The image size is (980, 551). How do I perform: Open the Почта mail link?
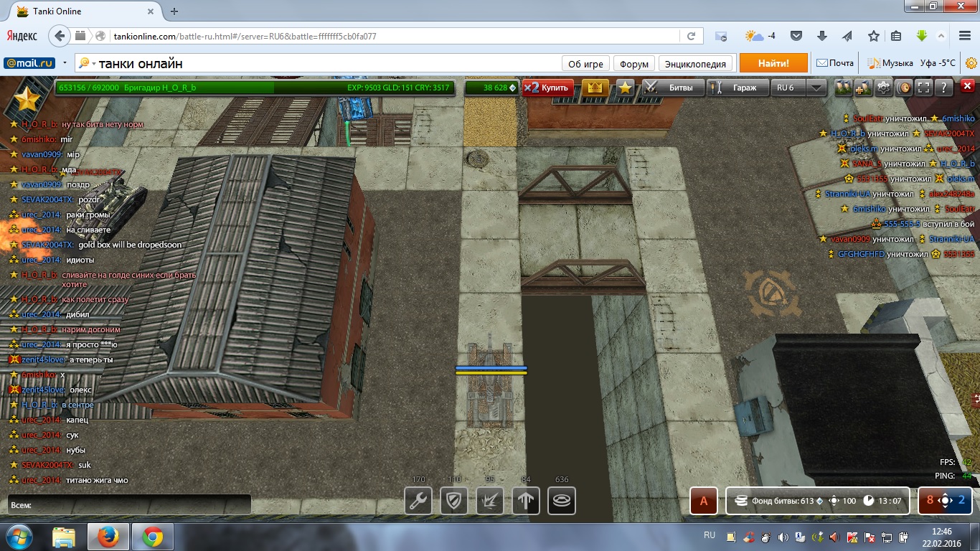pyautogui.click(x=835, y=63)
